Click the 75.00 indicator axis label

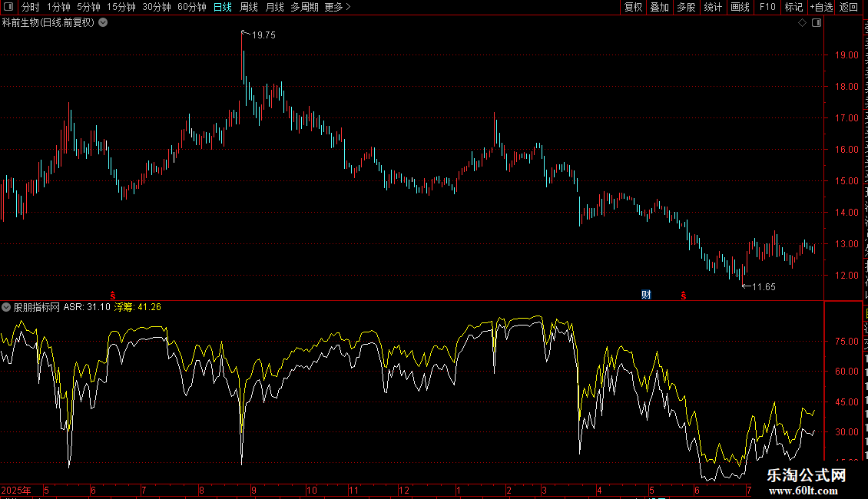847,342
